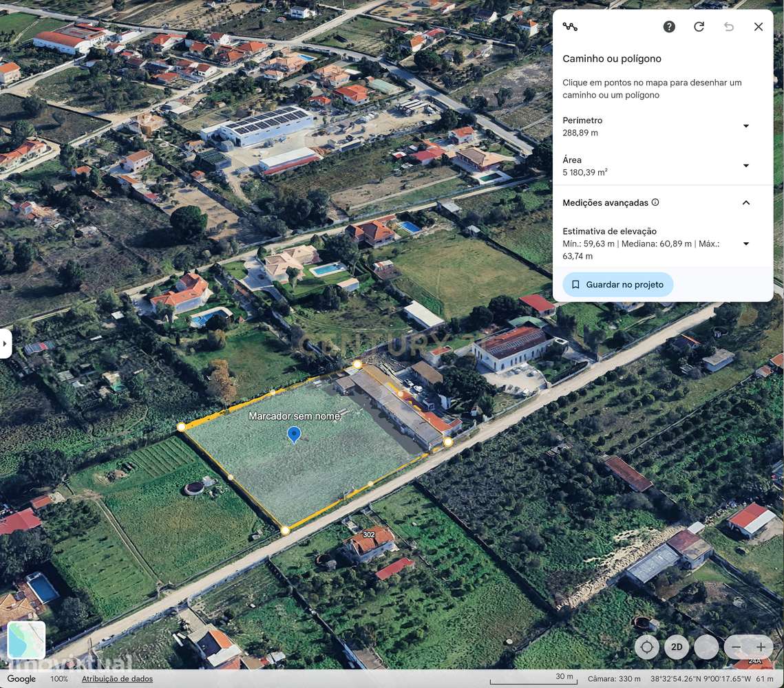This screenshot has height=688, width=784.
Task: Click the coordinates 38°32'54.26"N readout
Action: tap(701, 678)
